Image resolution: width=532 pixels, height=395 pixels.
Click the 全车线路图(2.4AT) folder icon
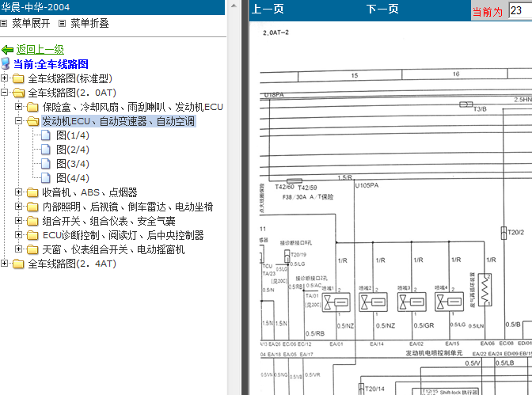pos(18,264)
